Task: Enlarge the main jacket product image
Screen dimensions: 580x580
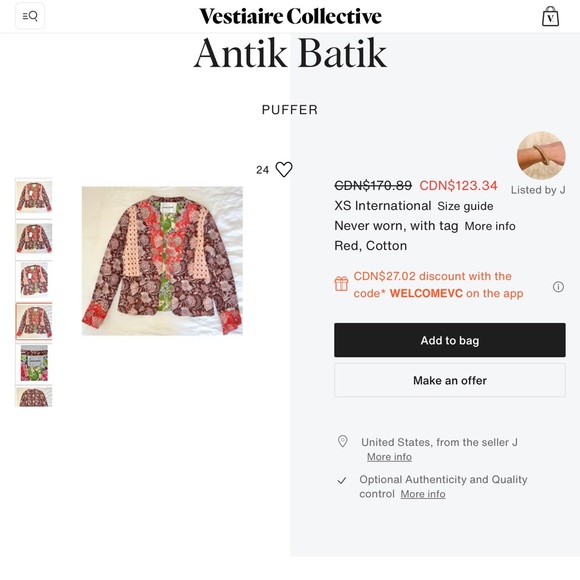Action: point(162,261)
